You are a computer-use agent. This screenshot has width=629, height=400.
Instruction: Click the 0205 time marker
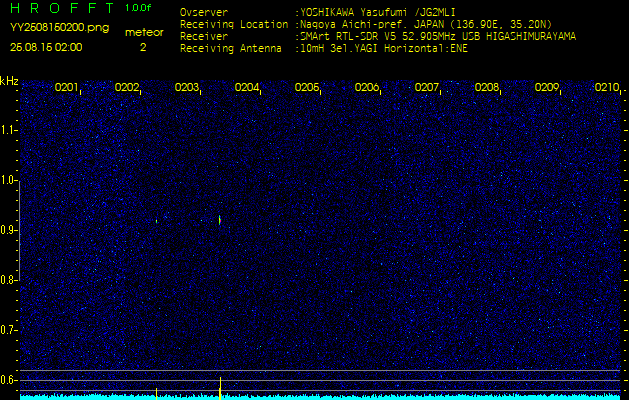tap(307, 87)
